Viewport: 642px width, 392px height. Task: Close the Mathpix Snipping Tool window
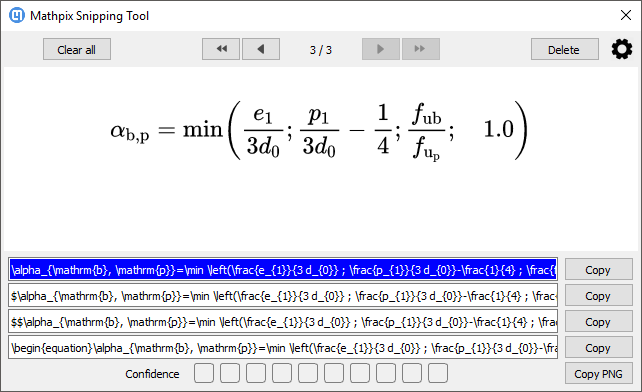(x=626, y=16)
